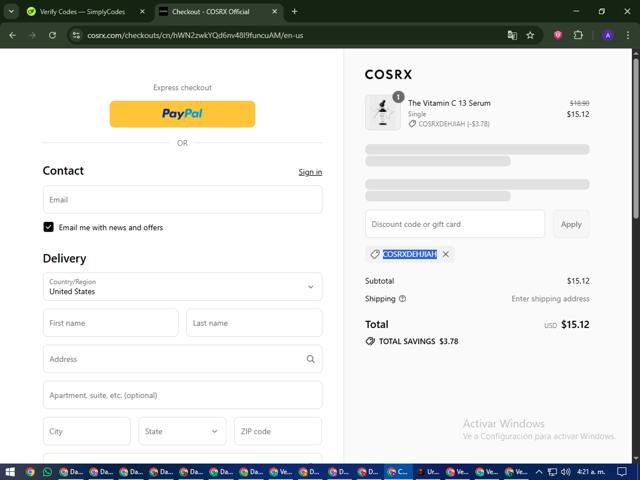Close the Checkout - COSRX Official tab
Image resolution: width=640 pixels, height=480 pixels.
[x=275, y=11]
